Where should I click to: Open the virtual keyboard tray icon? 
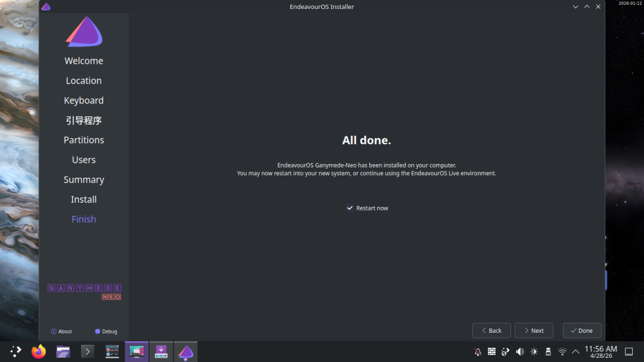(491, 352)
